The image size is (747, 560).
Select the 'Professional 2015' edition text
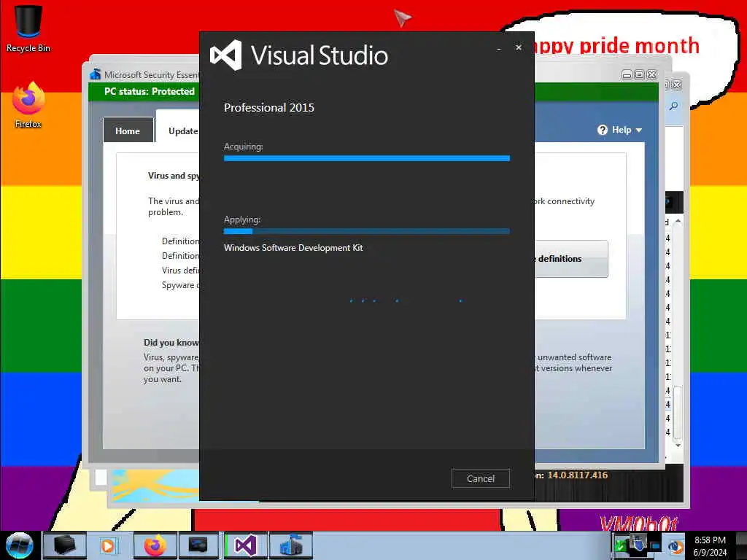269,108
